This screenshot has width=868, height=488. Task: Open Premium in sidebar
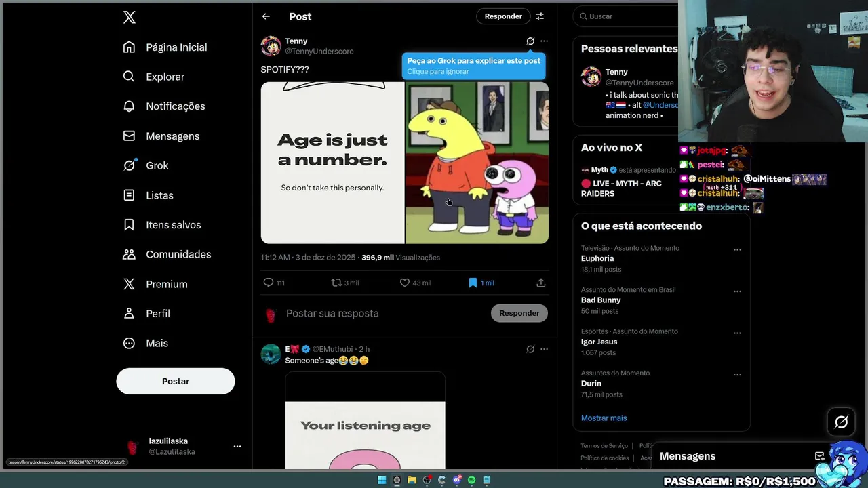[x=155, y=284]
